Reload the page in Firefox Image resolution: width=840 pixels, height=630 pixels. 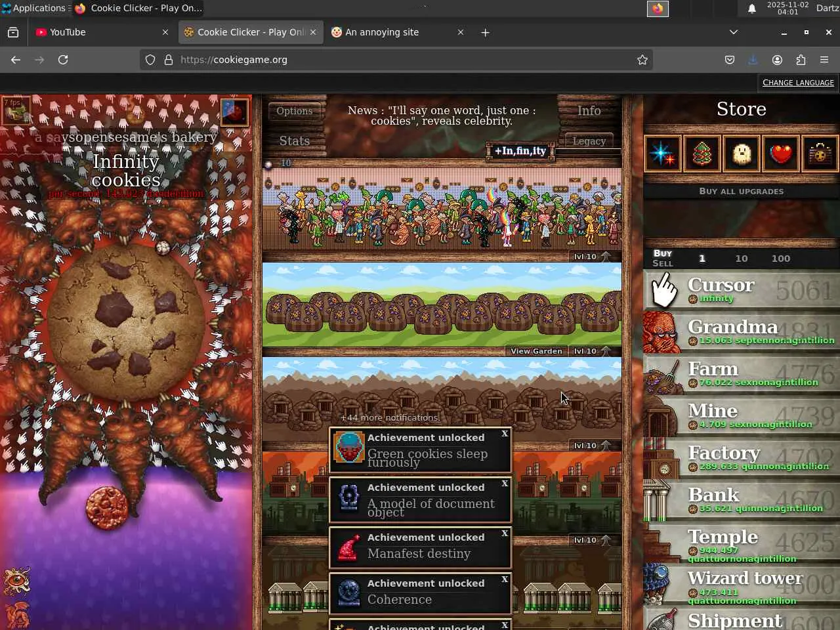click(63, 60)
